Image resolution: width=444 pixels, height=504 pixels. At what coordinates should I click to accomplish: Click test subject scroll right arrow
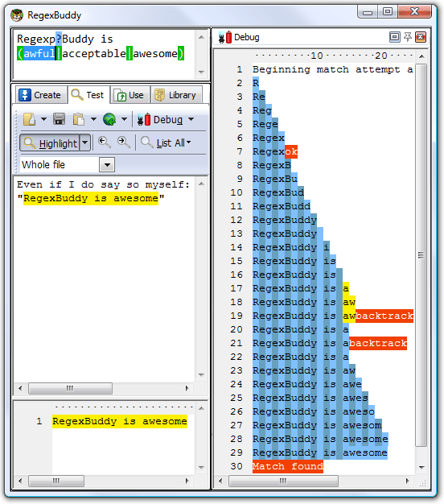pos(187,388)
